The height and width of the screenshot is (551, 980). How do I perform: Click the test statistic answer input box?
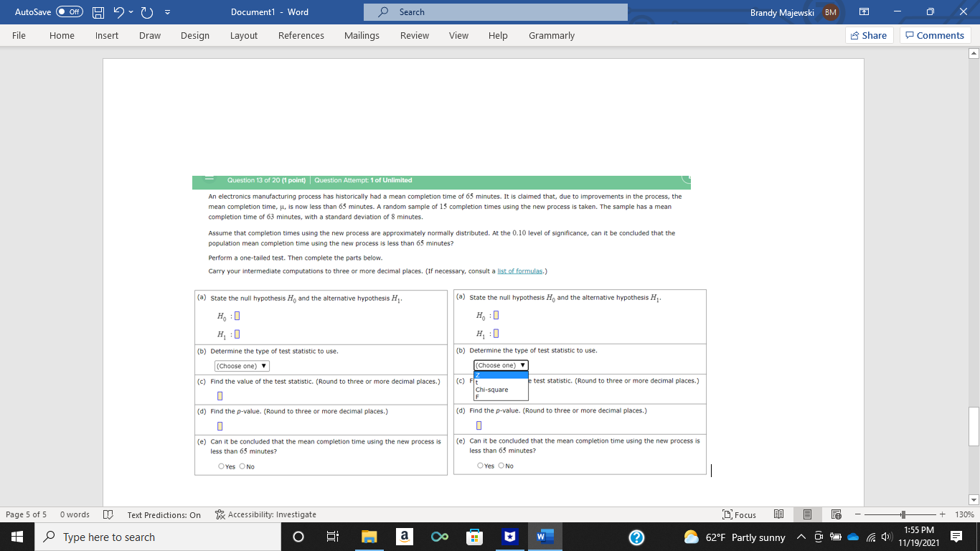[x=219, y=395]
